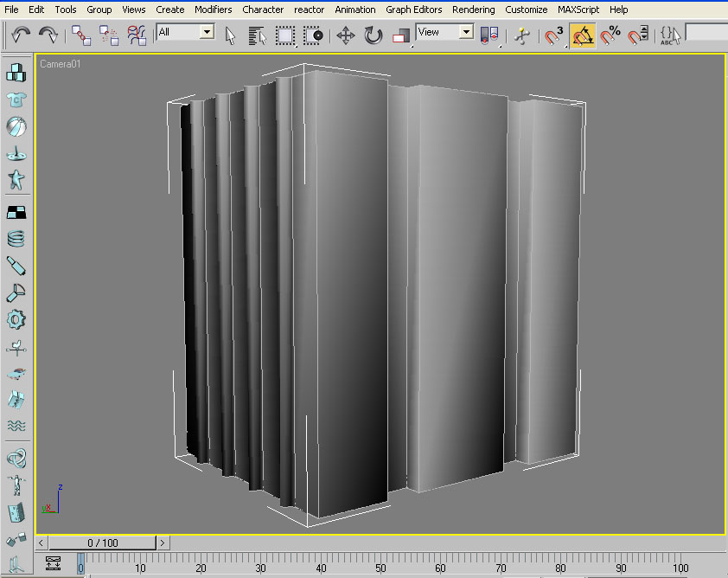This screenshot has width=728, height=578.
Task: Create a reactor Rigid Body Collection
Action: point(16,72)
